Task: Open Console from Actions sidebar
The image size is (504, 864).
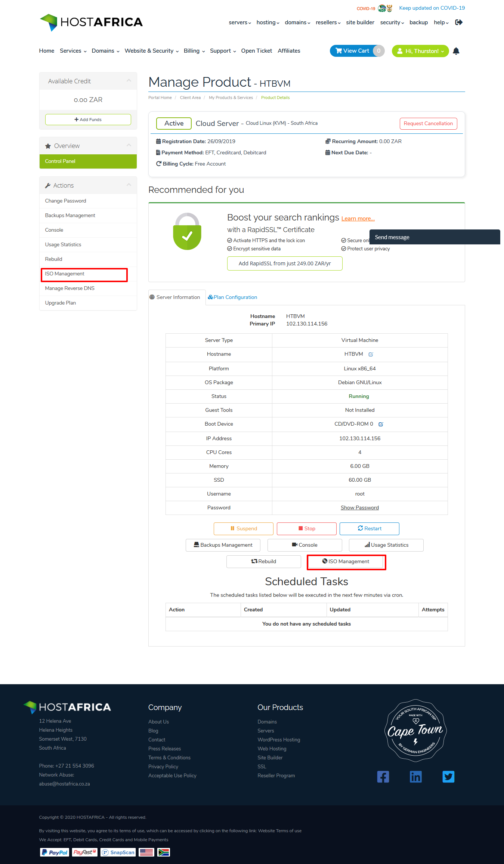Action: pyautogui.click(x=88, y=230)
